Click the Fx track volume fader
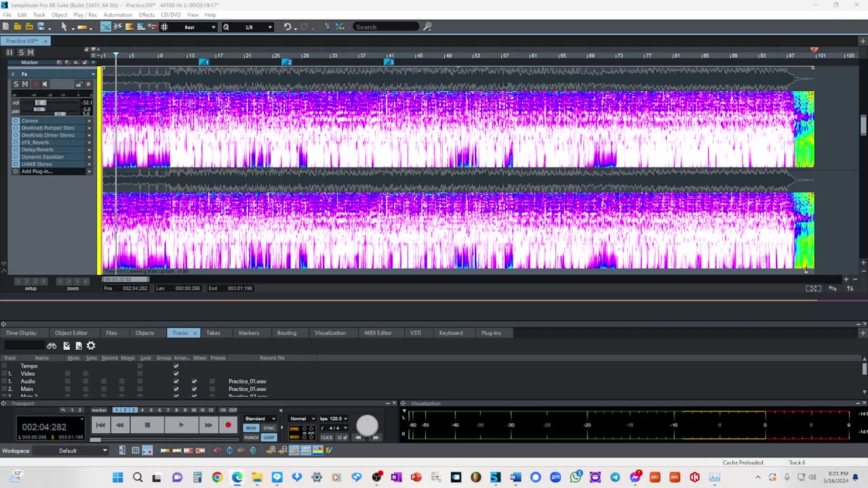The image size is (868, 488). (40, 102)
